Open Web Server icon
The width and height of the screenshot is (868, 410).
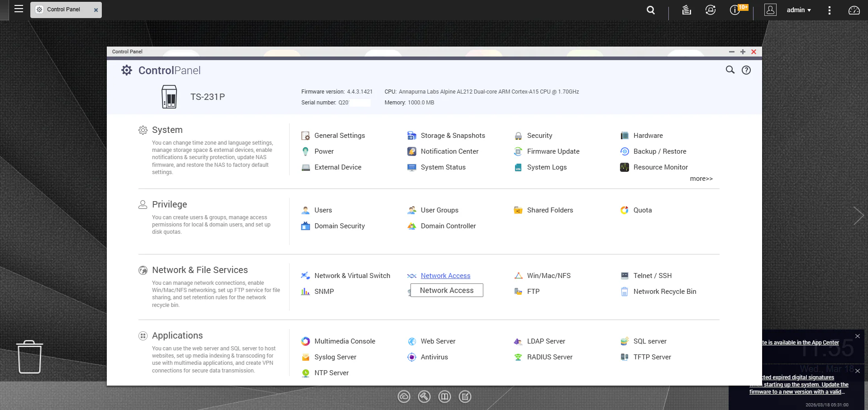click(x=412, y=341)
